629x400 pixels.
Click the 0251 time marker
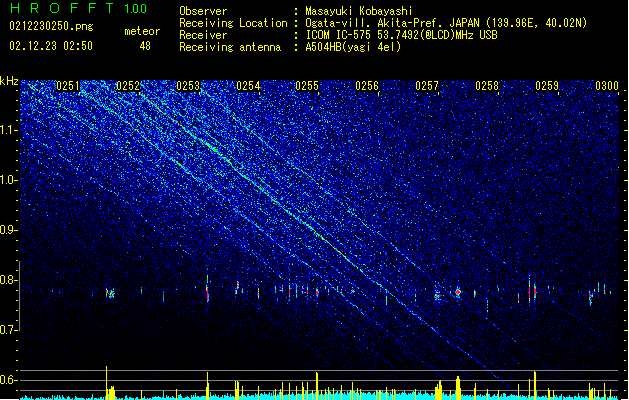[68, 86]
